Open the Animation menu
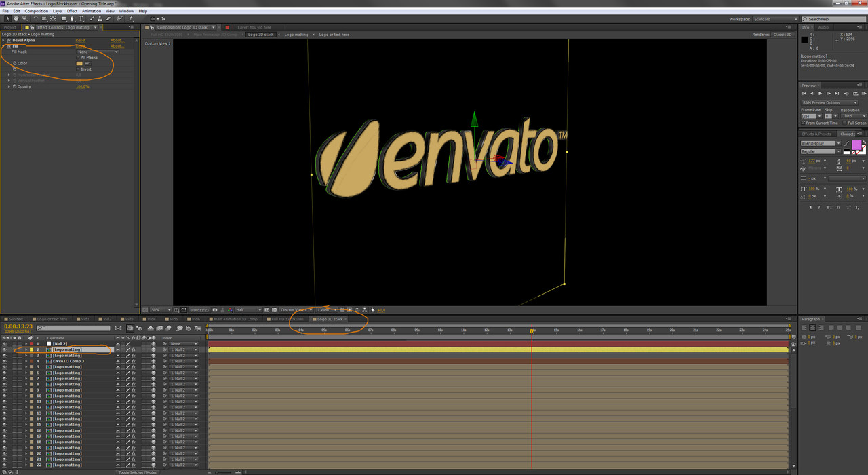 pyautogui.click(x=91, y=11)
